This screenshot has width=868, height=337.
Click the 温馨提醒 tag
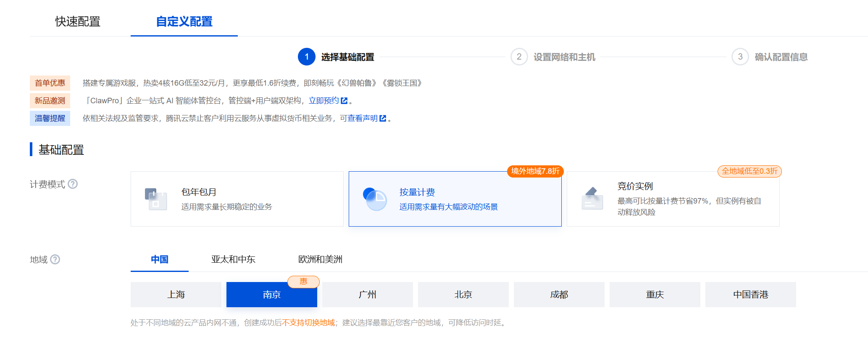pyautogui.click(x=50, y=118)
